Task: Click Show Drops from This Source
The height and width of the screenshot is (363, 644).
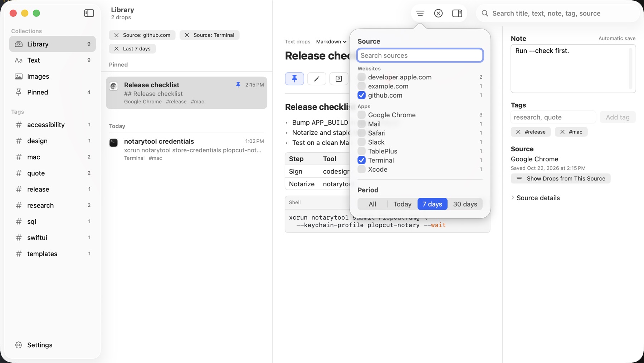Action: [561, 178]
